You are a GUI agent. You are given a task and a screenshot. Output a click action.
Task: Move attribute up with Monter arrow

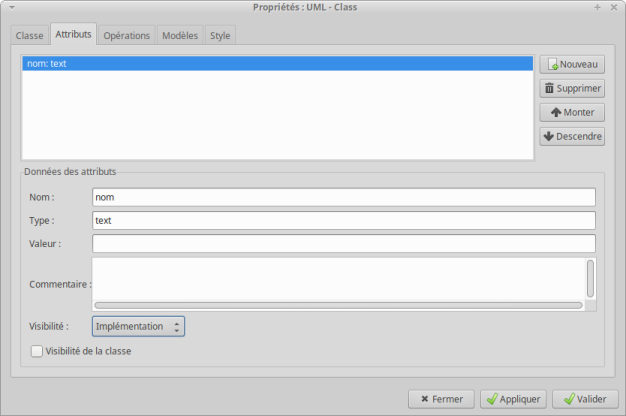coord(572,112)
